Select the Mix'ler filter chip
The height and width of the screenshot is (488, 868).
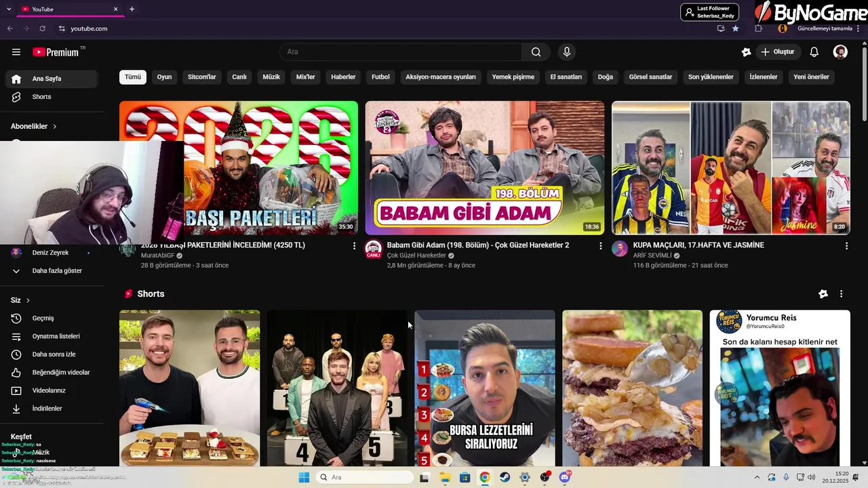pos(306,77)
